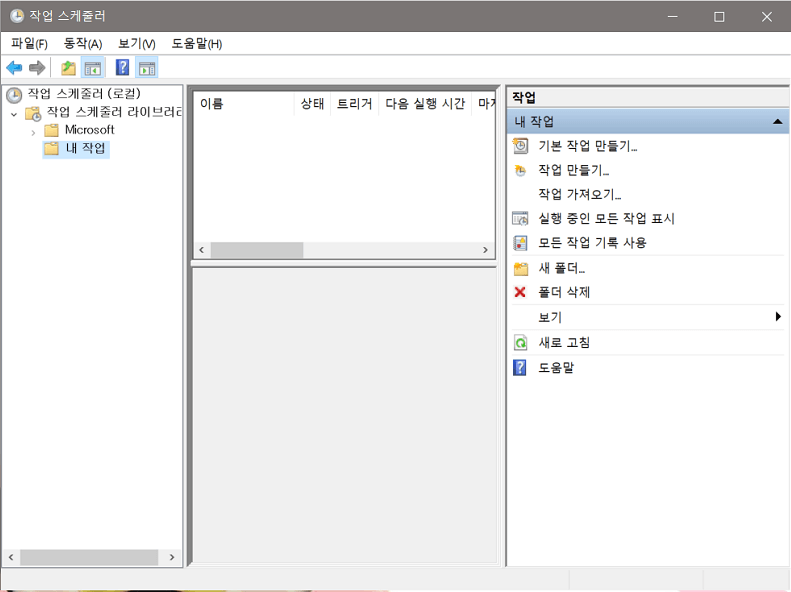The width and height of the screenshot is (791, 592).
Task: Maximize the 작업 스케줄러 window
Action: [719, 17]
